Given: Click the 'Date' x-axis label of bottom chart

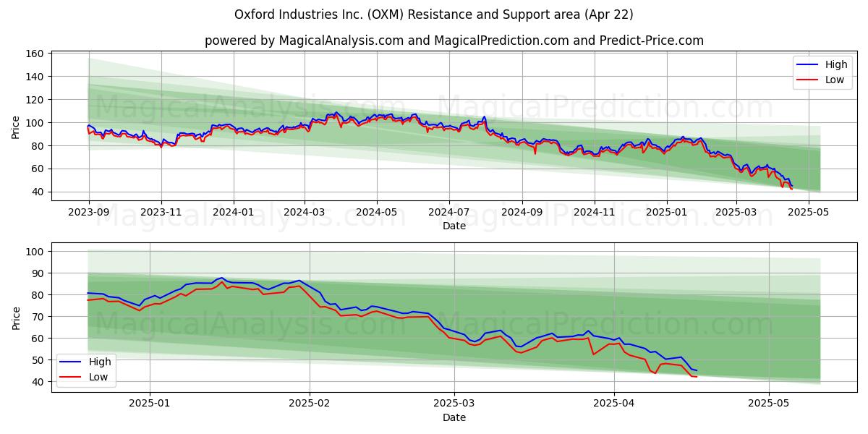Looking at the screenshot, I should click(x=454, y=417).
